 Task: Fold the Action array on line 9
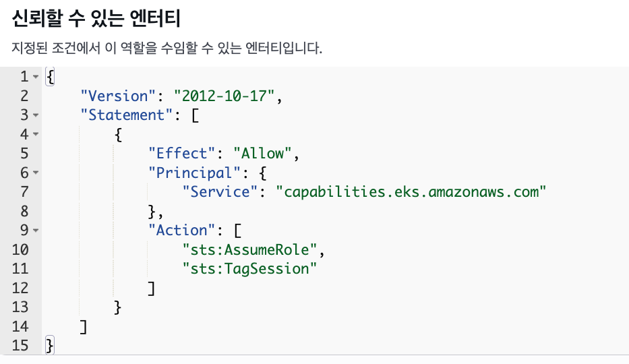(x=36, y=231)
